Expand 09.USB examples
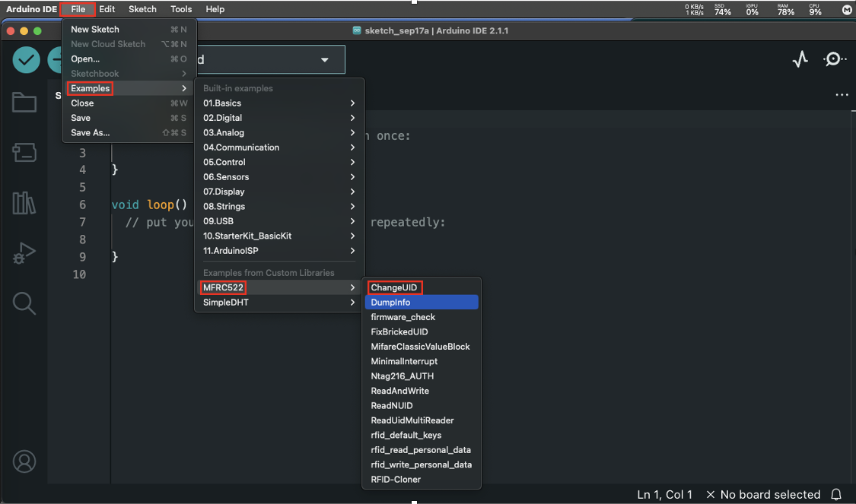The image size is (856, 504). (279, 221)
